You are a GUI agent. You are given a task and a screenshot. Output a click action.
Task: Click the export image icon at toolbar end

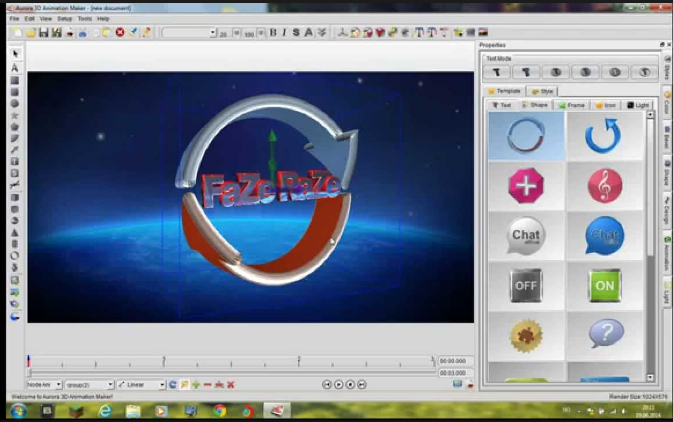pyautogui.click(x=483, y=32)
